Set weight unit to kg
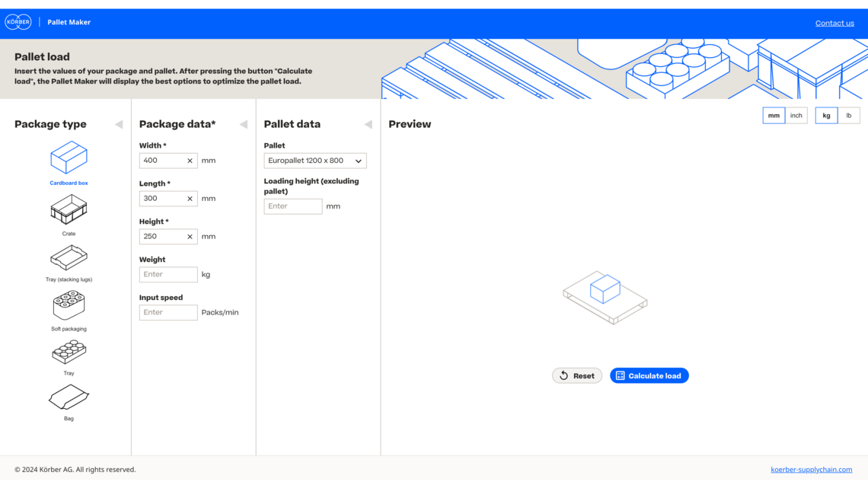The height and width of the screenshot is (488, 868). click(826, 116)
